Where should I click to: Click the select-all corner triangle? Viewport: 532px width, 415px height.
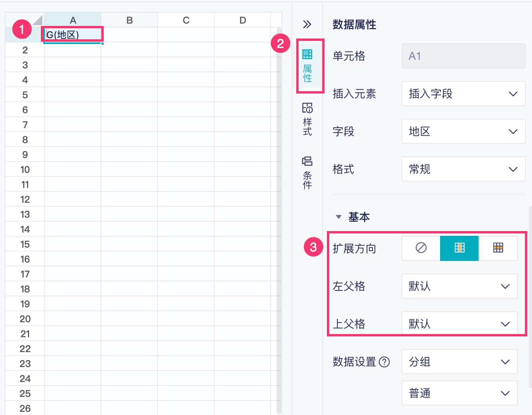pos(37,20)
